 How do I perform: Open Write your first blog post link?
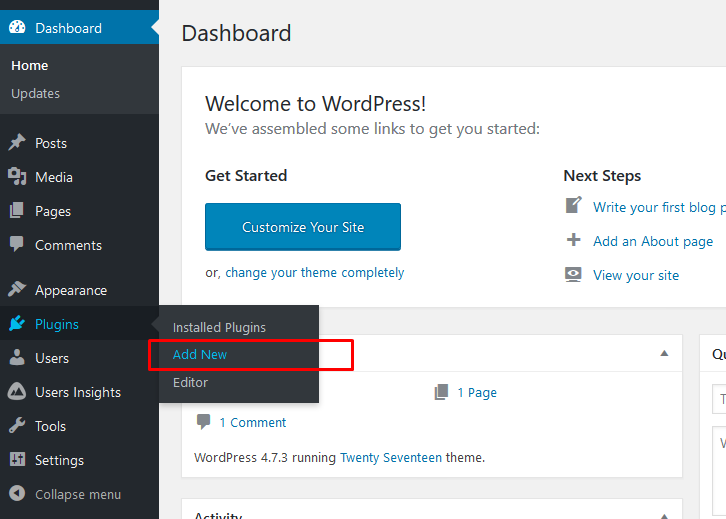point(659,207)
